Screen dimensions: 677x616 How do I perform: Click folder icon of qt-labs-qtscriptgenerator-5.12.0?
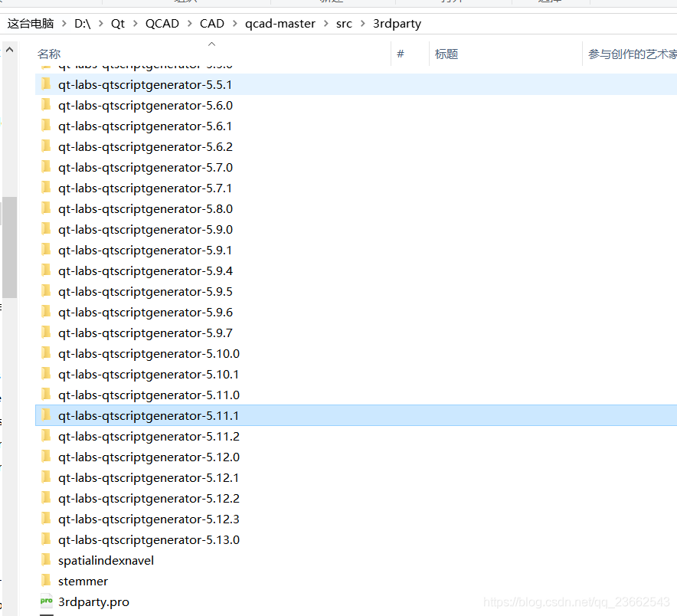pyautogui.click(x=46, y=457)
